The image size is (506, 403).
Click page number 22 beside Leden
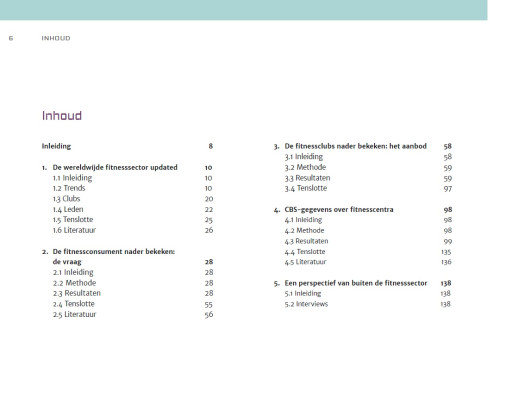click(x=209, y=210)
